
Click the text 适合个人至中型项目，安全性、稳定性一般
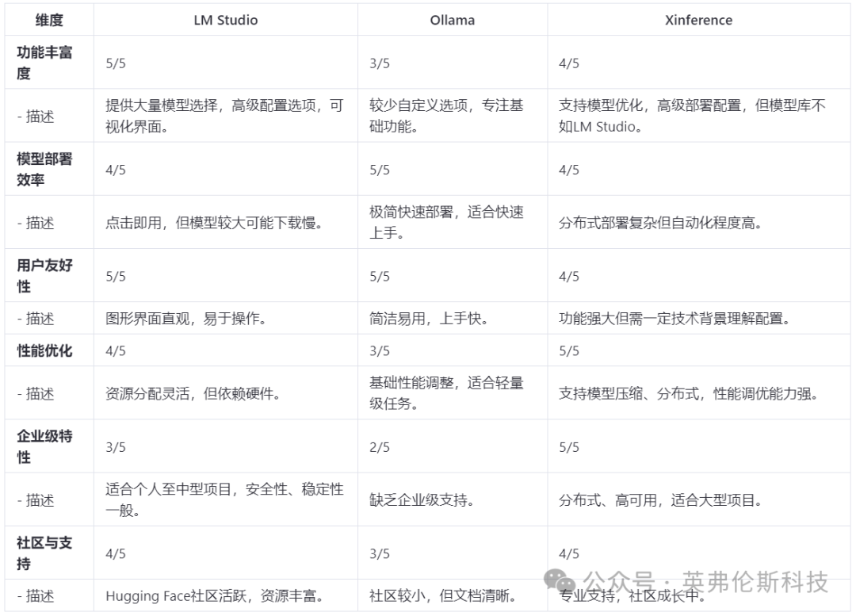(224, 499)
